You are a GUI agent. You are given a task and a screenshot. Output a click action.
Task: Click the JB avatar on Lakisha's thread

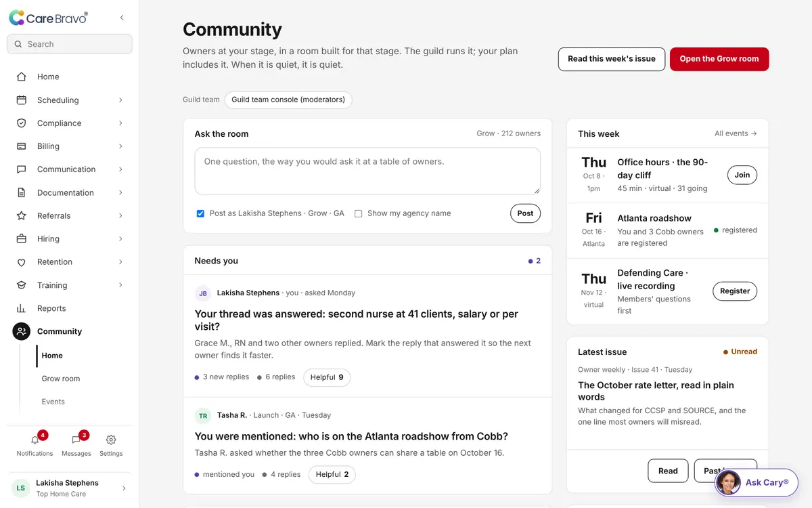pos(203,293)
